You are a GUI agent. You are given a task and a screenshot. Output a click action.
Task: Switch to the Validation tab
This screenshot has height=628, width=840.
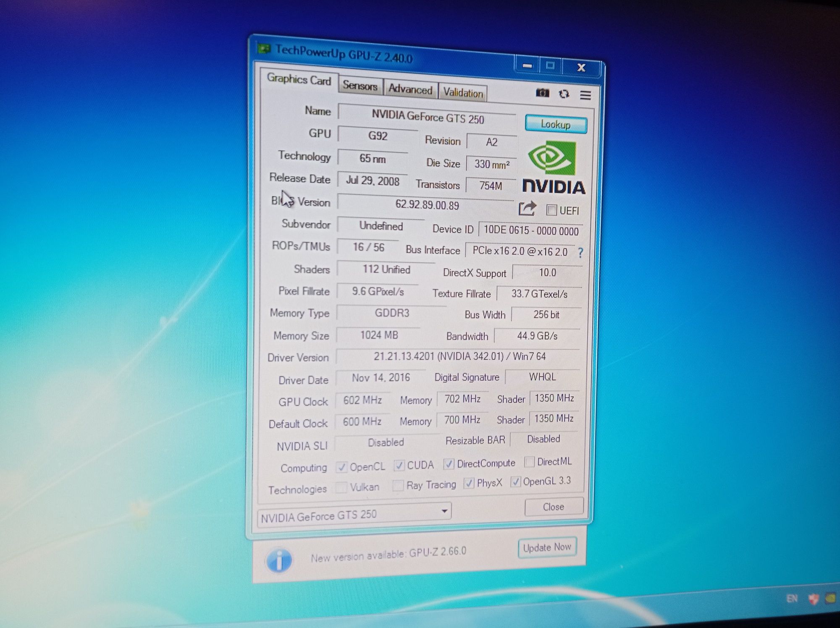click(463, 93)
